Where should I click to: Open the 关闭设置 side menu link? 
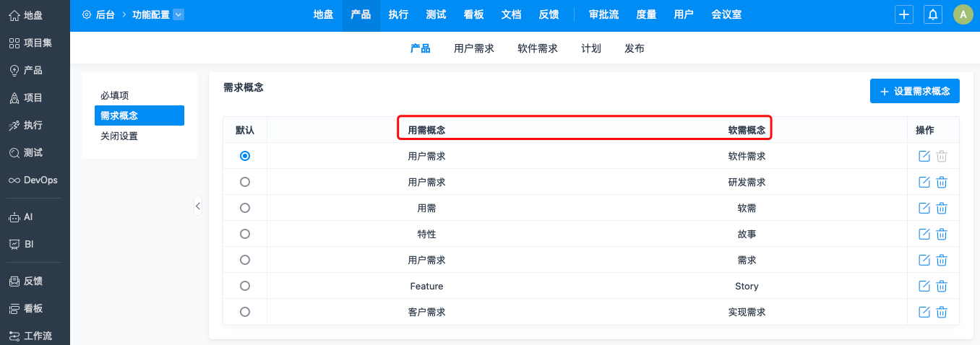click(x=119, y=136)
